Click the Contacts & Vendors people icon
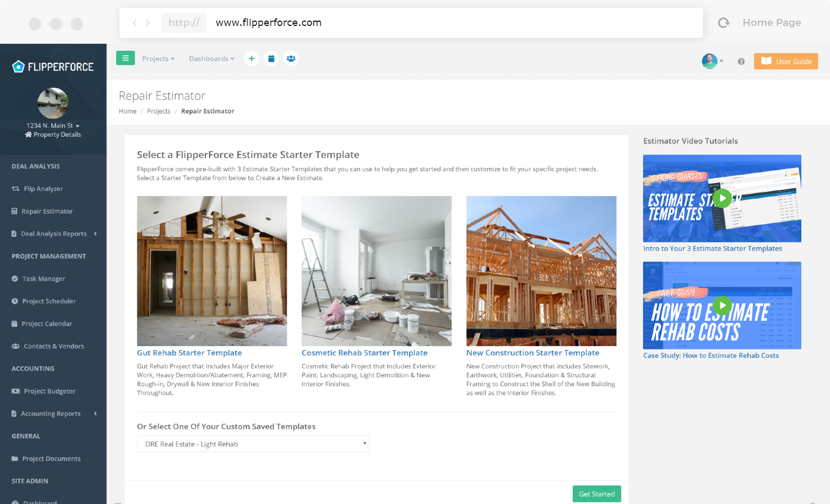830x504 pixels. [16, 346]
